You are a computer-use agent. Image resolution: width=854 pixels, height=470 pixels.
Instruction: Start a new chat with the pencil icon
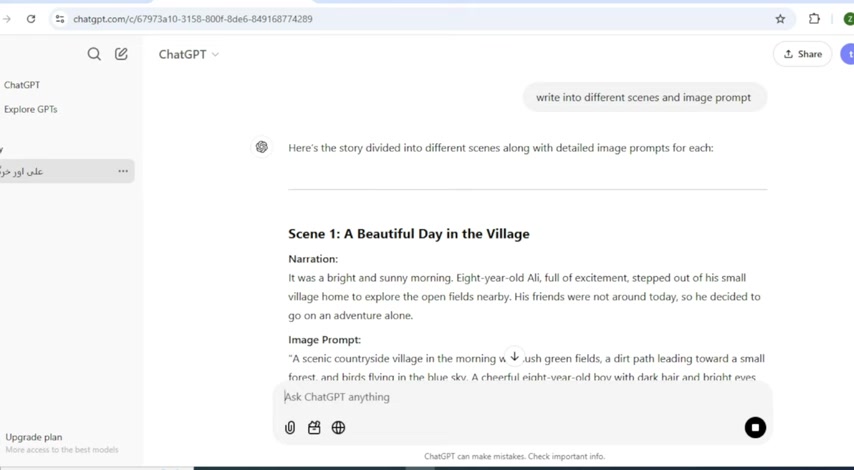tap(121, 54)
